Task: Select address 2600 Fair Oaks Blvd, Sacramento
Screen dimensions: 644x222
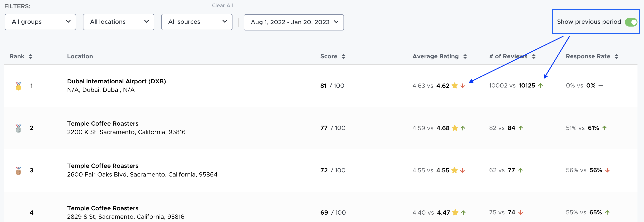Action: (x=142, y=174)
